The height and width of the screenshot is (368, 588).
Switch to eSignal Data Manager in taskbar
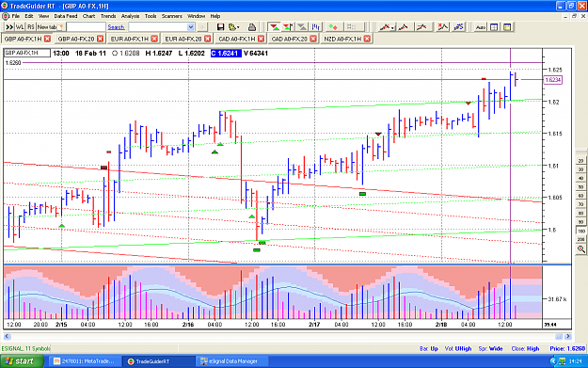pyautogui.click(x=231, y=361)
